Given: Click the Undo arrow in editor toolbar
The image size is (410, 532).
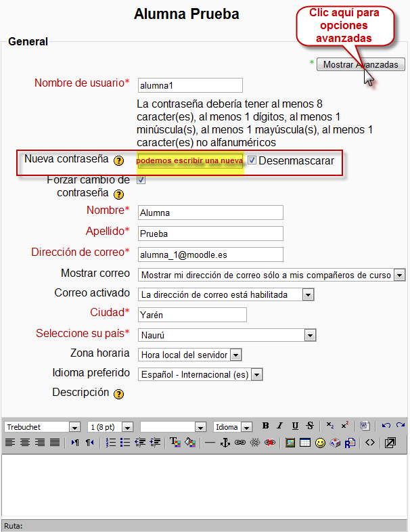Looking at the screenshot, I should click(x=386, y=426).
